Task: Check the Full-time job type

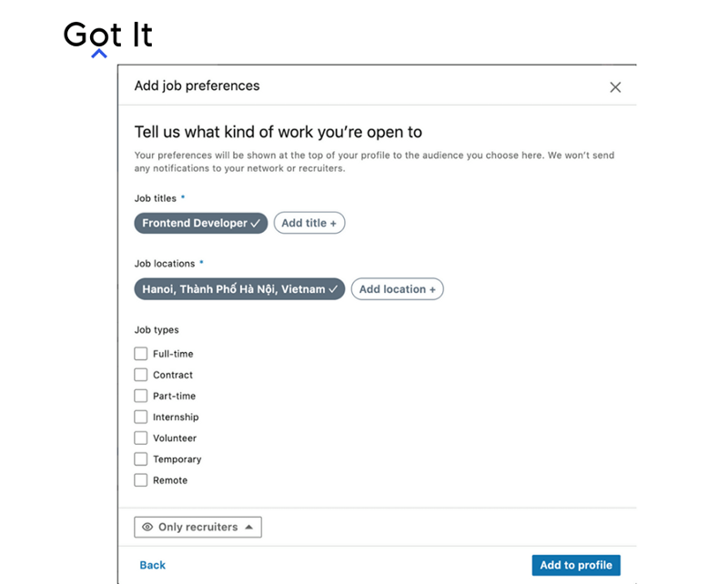Action: (141, 354)
